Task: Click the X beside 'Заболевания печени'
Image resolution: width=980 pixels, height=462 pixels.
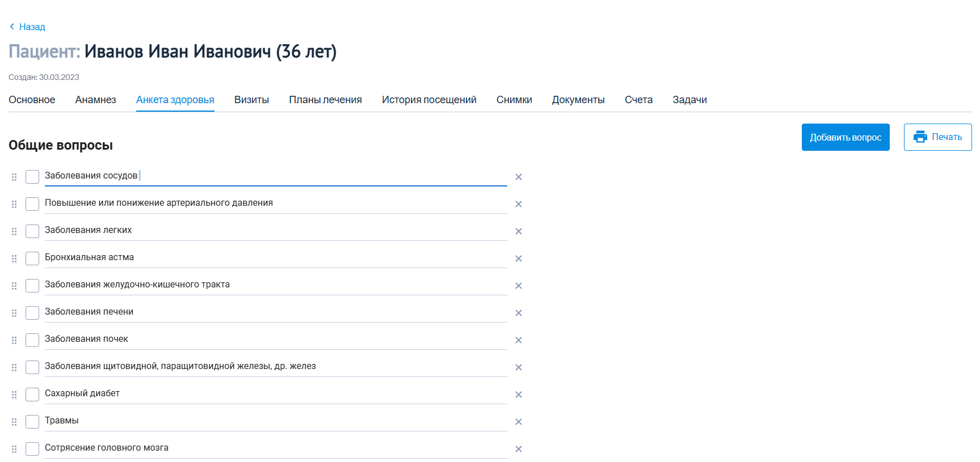Action: [518, 313]
